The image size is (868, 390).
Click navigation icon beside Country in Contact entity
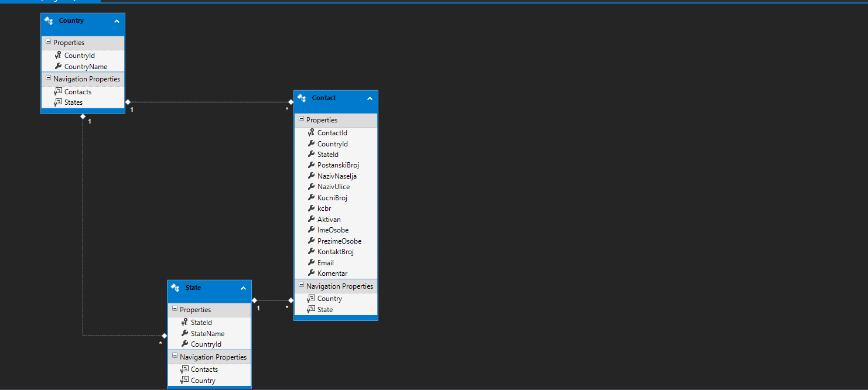click(x=311, y=298)
